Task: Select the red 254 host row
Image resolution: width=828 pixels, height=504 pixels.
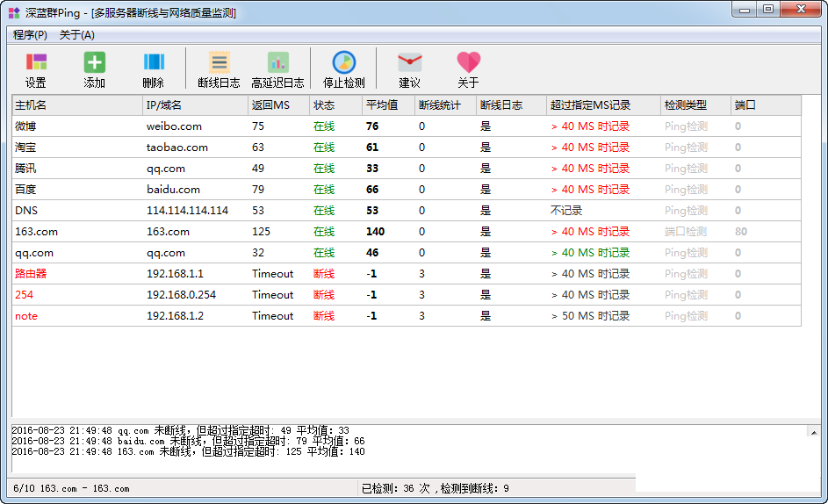Action: pos(407,295)
